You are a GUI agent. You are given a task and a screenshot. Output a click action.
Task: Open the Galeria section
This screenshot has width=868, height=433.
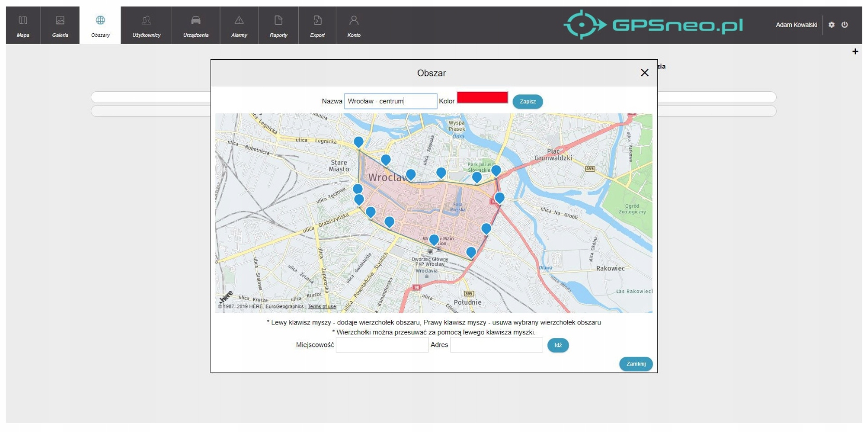pyautogui.click(x=60, y=25)
